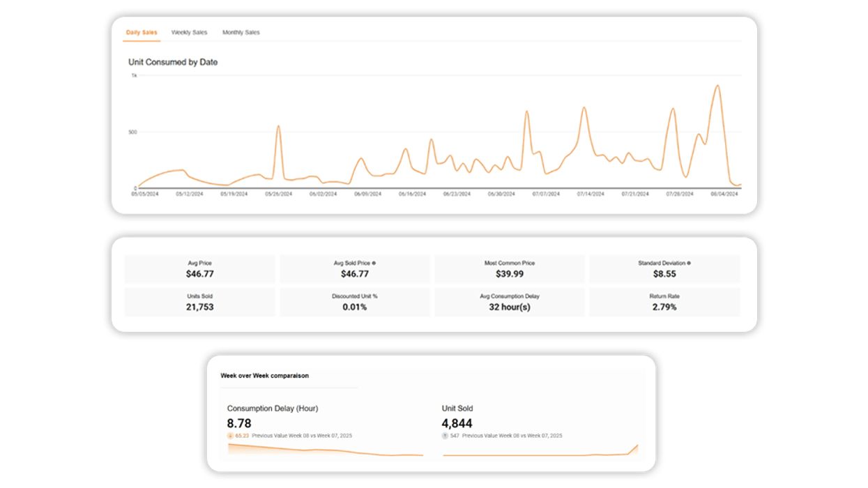Image resolution: width=868 pixels, height=488 pixels.
Task: Select the Avg Price stat card showing $46.77
Action: pos(200,268)
